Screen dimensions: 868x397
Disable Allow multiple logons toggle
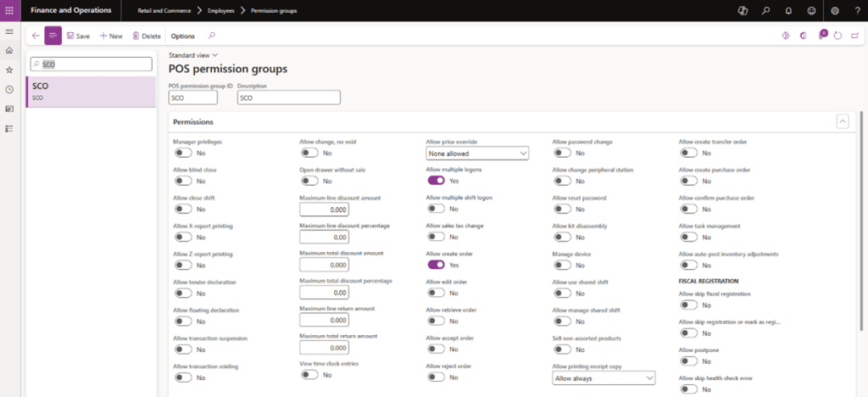pos(436,181)
